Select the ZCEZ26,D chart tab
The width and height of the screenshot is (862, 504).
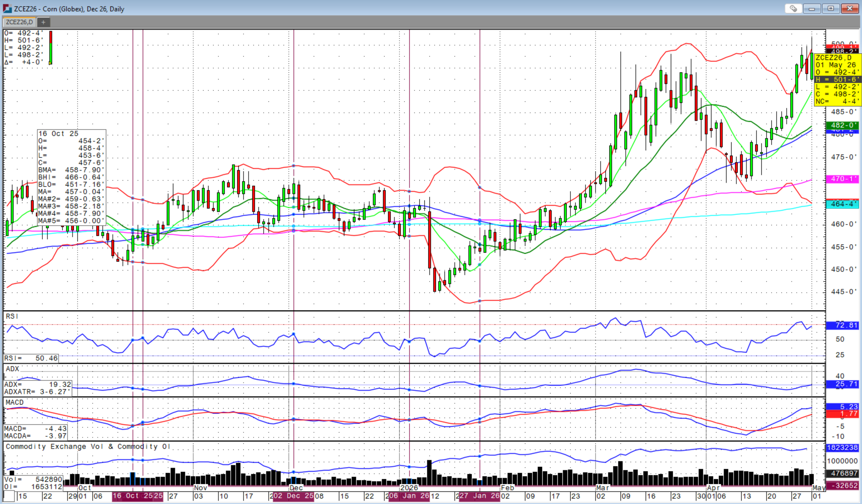pyautogui.click(x=19, y=22)
